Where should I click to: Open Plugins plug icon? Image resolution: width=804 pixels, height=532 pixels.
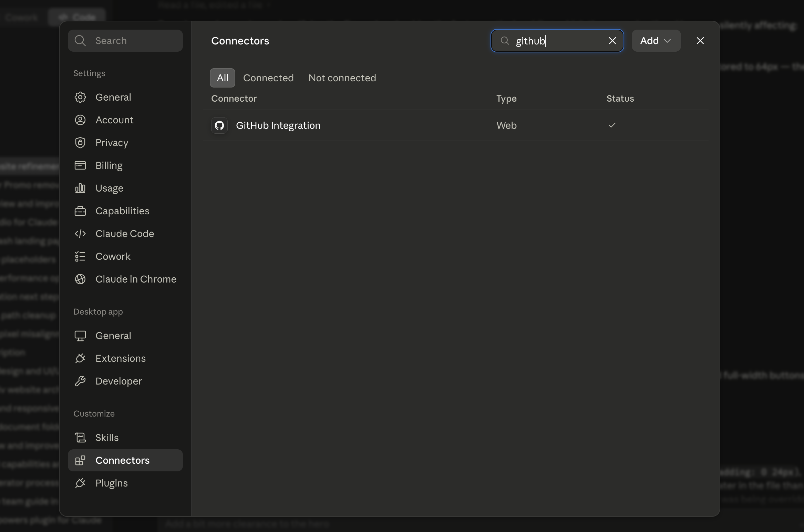click(x=80, y=483)
